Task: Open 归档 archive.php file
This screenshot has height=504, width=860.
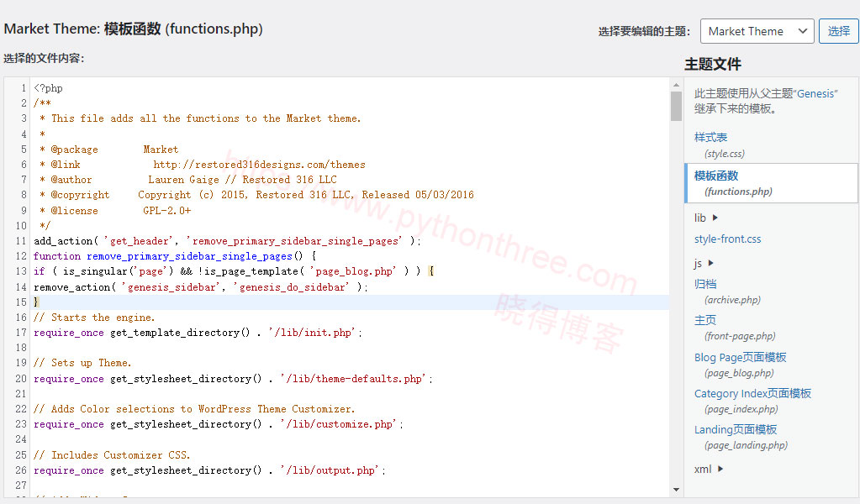Action: 705,284
